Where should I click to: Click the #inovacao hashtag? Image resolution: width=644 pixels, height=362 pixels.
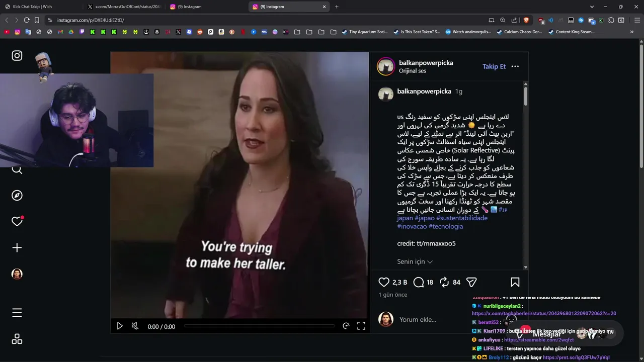pyautogui.click(x=412, y=226)
